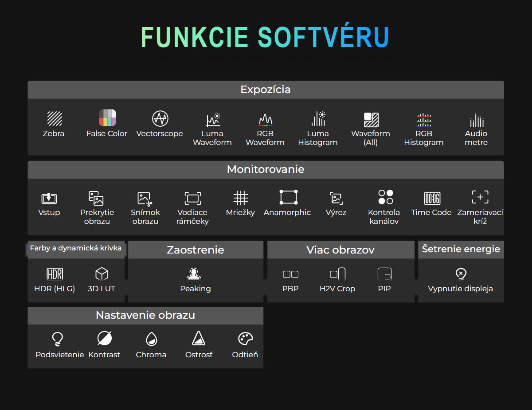Click the Expozícia section header
The height and width of the screenshot is (410, 532).
pos(266,90)
